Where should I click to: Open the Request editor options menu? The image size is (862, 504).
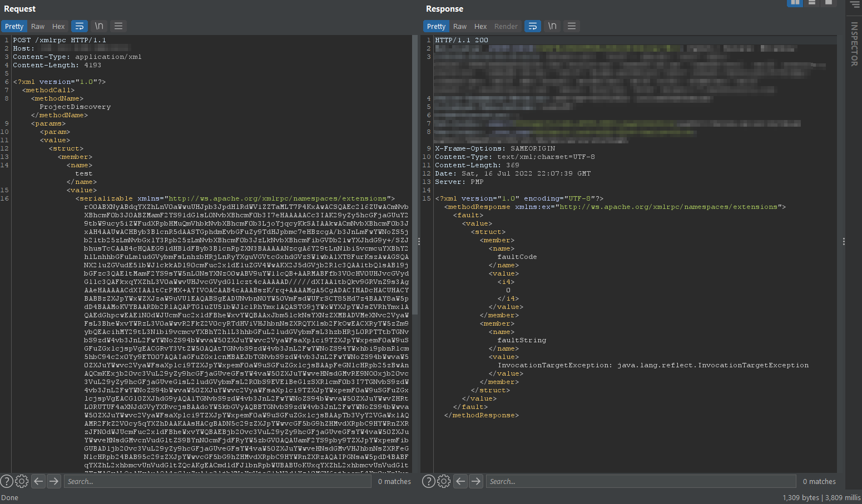pos(118,26)
